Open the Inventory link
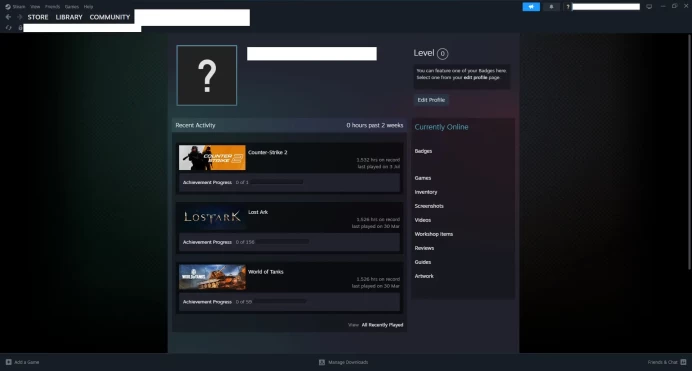Screen dimensions: 692x371 pos(426,192)
